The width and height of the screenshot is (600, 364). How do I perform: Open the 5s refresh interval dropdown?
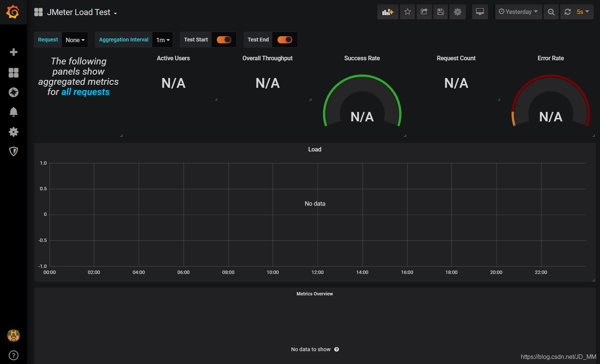click(583, 12)
